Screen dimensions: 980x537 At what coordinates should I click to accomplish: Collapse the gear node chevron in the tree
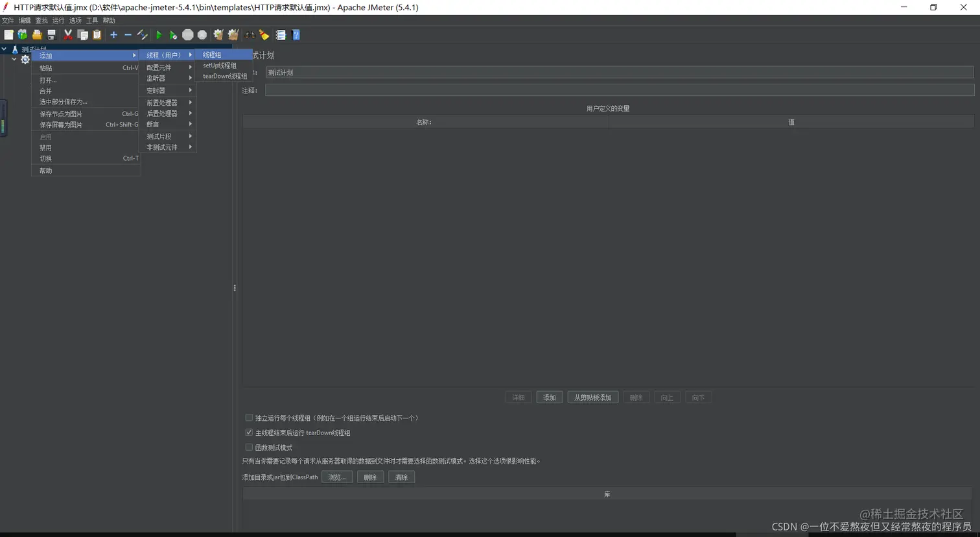14,59
